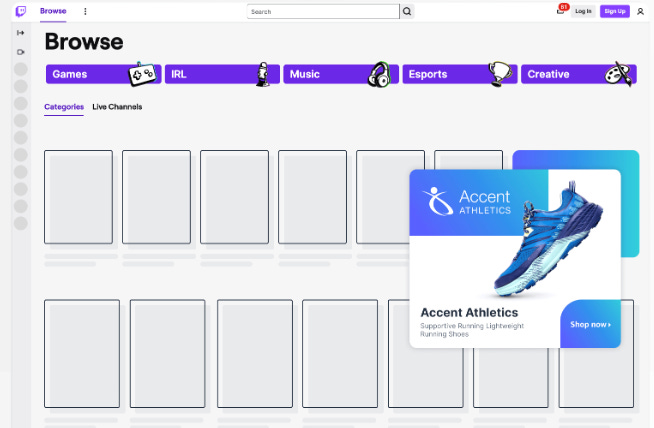Open the Esports category button
This screenshot has height=428, width=654.
point(460,74)
